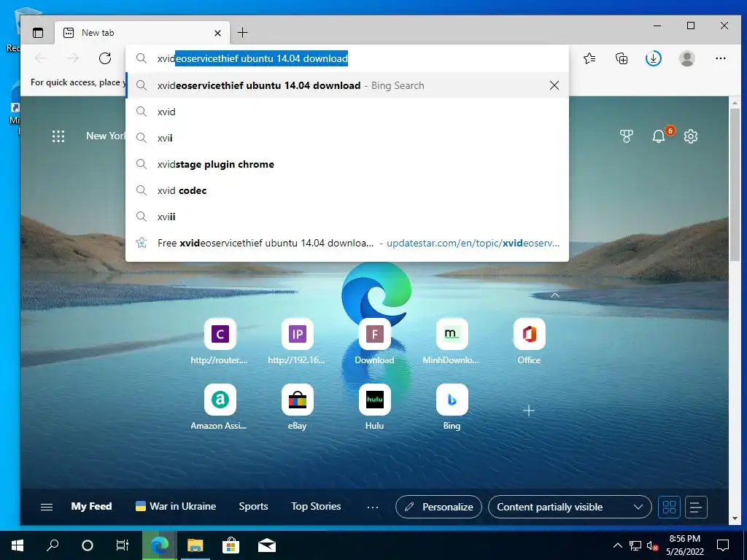Select War in Ukraine tab
This screenshot has width=747, height=560.
pyautogui.click(x=176, y=506)
